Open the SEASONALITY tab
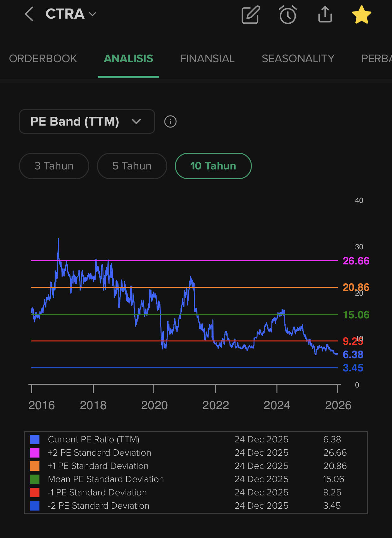Viewport: 392px width, 538px height. pyautogui.click(x=298, y=59)
